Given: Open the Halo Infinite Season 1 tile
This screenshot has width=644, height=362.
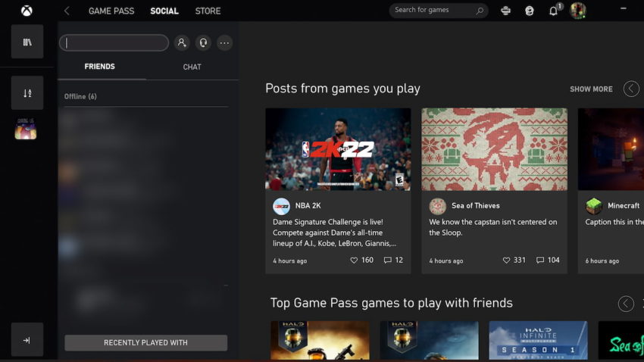Looking at the screenshot, I should tap(538, 341).
